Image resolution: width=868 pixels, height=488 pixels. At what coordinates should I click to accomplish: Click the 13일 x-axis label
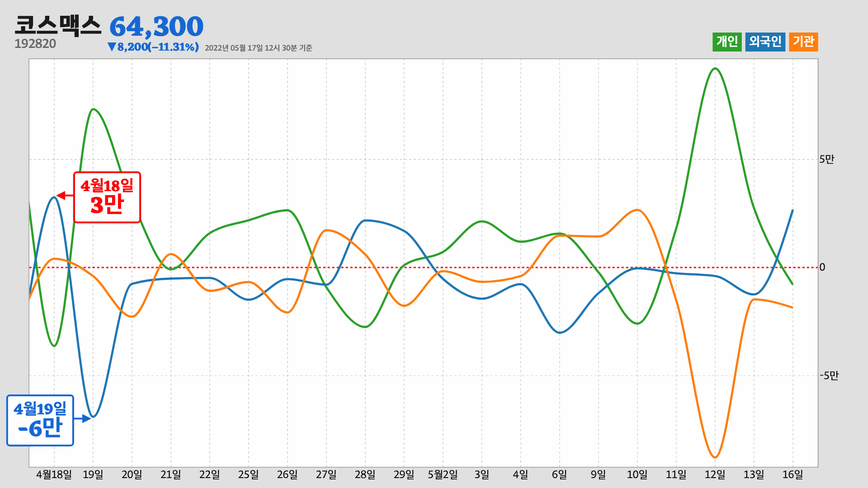tap(754, 474)
